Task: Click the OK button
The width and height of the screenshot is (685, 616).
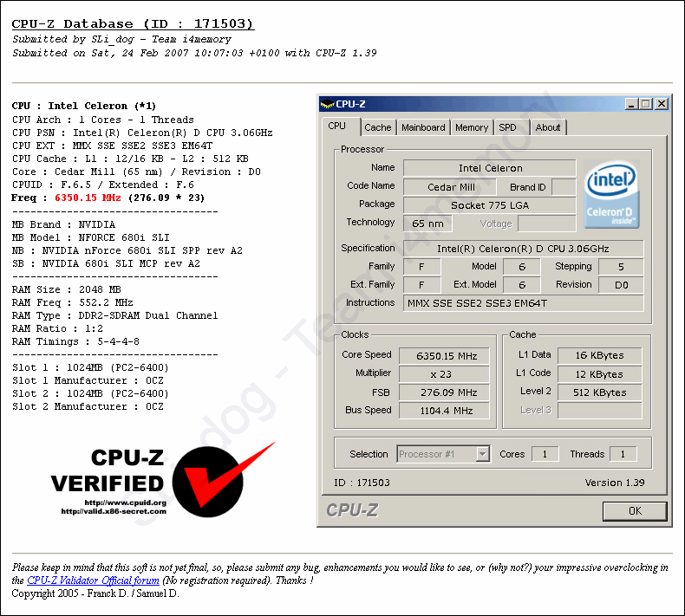Action: pos(635,511)
